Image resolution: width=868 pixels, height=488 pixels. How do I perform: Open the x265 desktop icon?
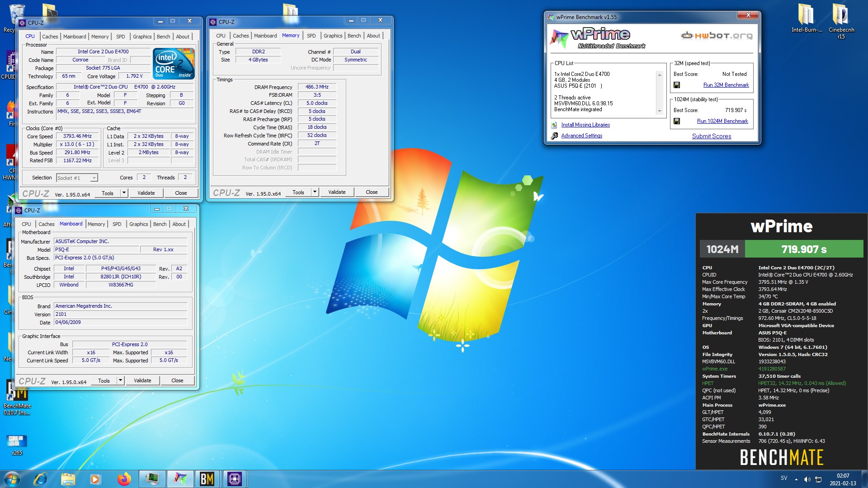coord(17,444)
